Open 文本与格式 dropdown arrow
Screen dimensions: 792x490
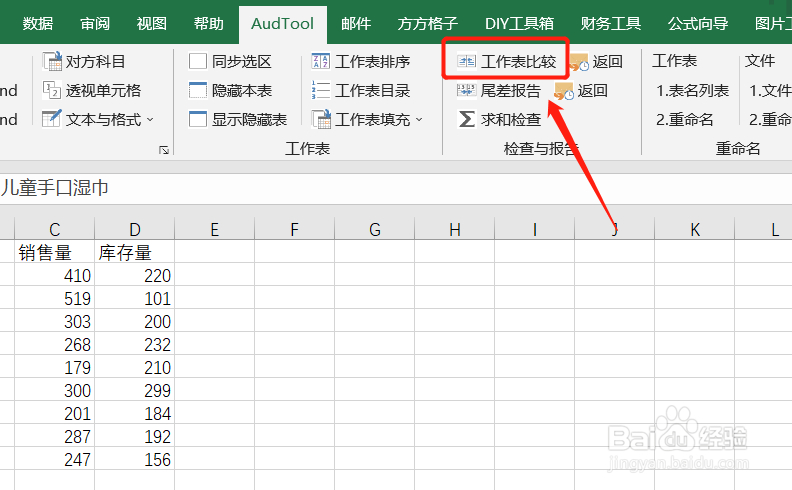pos(150,120)
